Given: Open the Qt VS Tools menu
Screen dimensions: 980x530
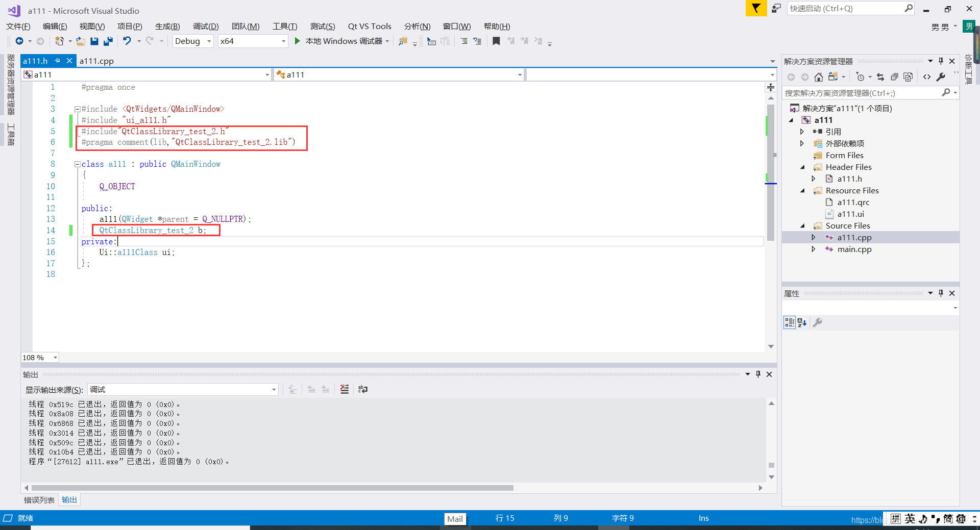Looking at the screenshot, I should 370,27.
